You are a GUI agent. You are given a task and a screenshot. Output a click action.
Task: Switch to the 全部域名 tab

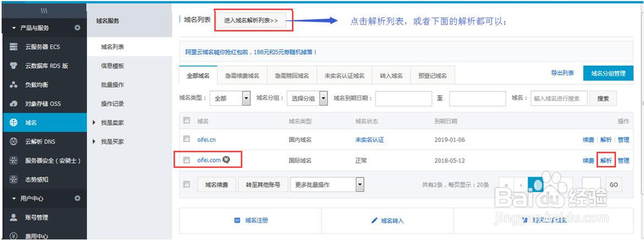click(198, 75)
